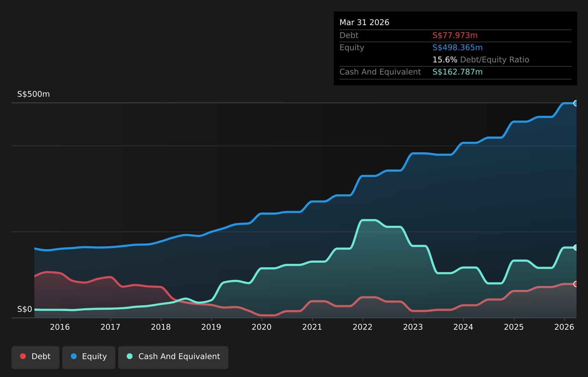Click the Debt label in the tooltip
Viewport: 588px width, 377px height.
(349, 35)
